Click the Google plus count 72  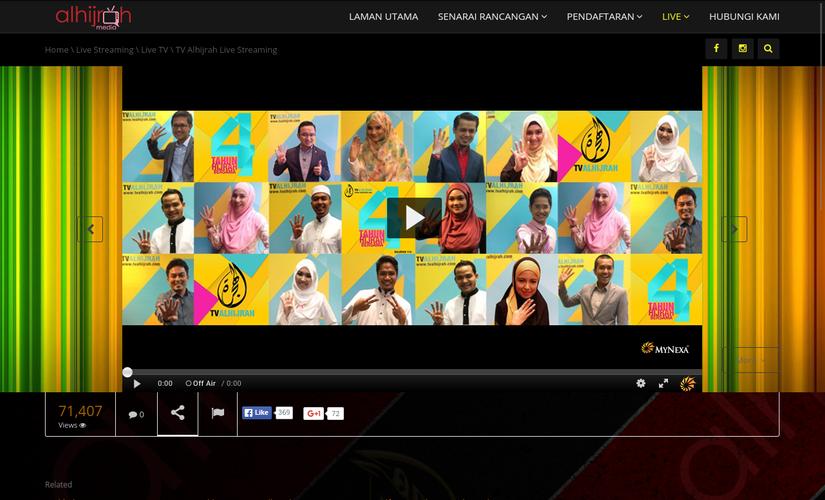[336, 414]
